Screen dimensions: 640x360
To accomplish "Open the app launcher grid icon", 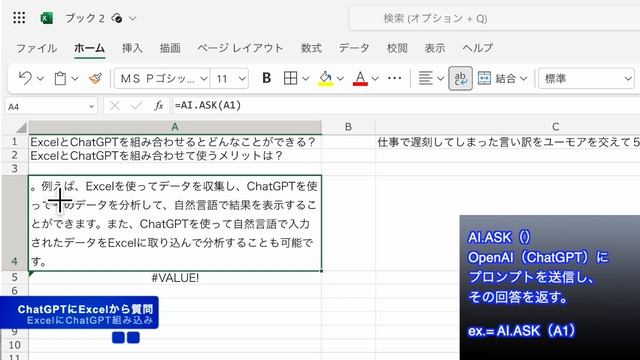I will [19, 18].
